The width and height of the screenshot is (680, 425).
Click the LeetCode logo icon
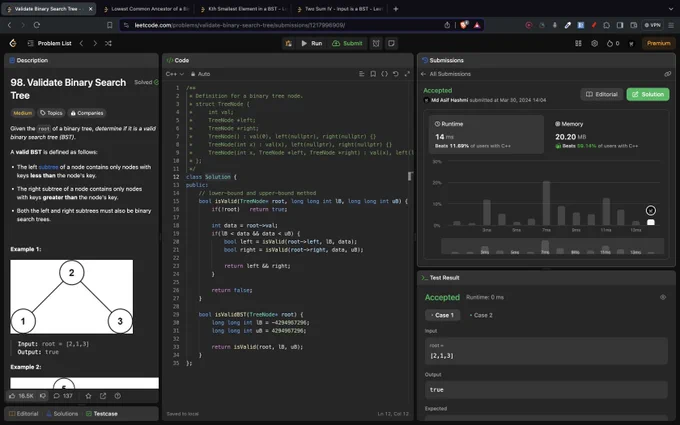pos(13,43)
